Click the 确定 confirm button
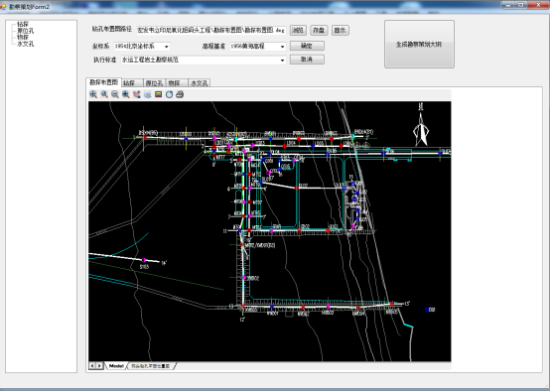Viewport: 551px width, 392px height. tap(307, 46)
